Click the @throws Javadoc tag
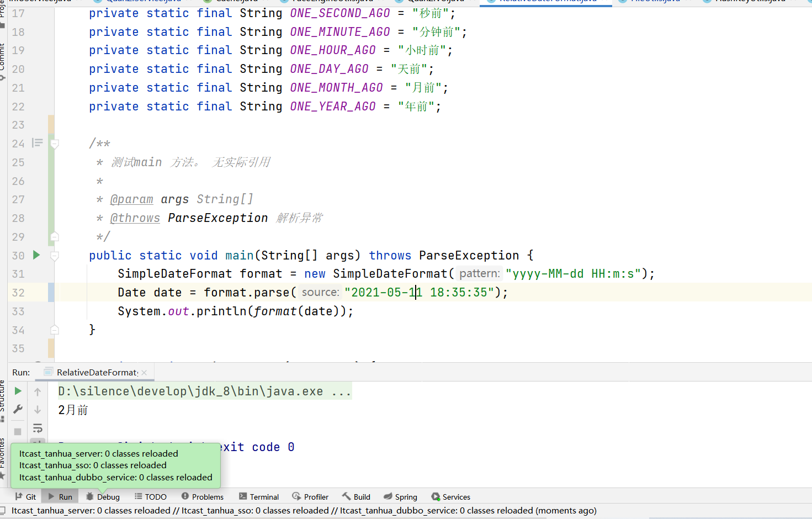812x519 pixels. click(x=135, y=218)
